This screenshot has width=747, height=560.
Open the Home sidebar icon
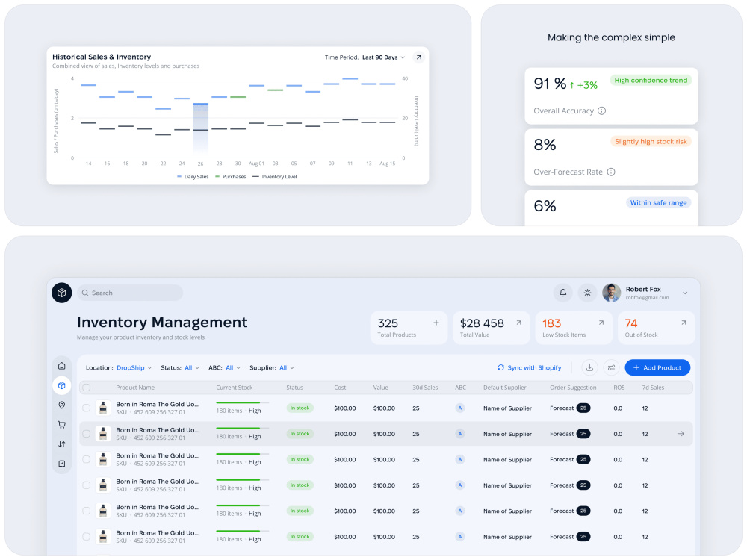pyautogui.click(x=62, y=366)
